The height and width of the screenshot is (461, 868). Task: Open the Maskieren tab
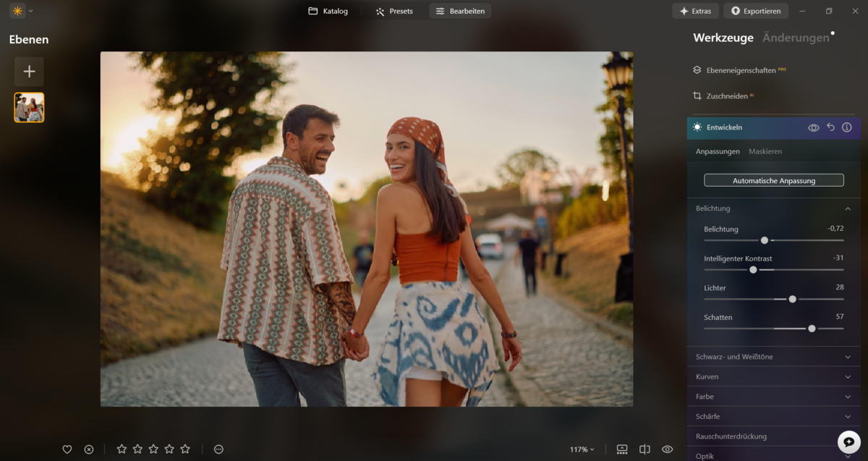[x=765, y=151]
